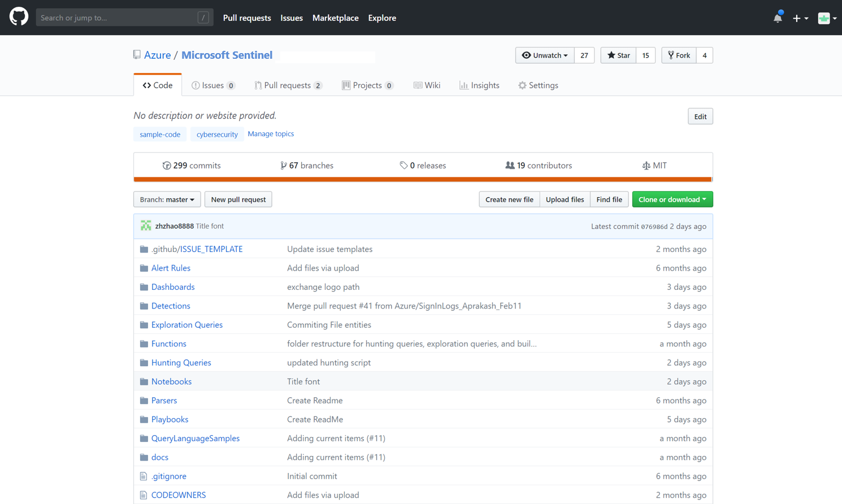View the 4 forks count
Image resolution: width=842 pixels, height=504 pixels.
[704, 55]
